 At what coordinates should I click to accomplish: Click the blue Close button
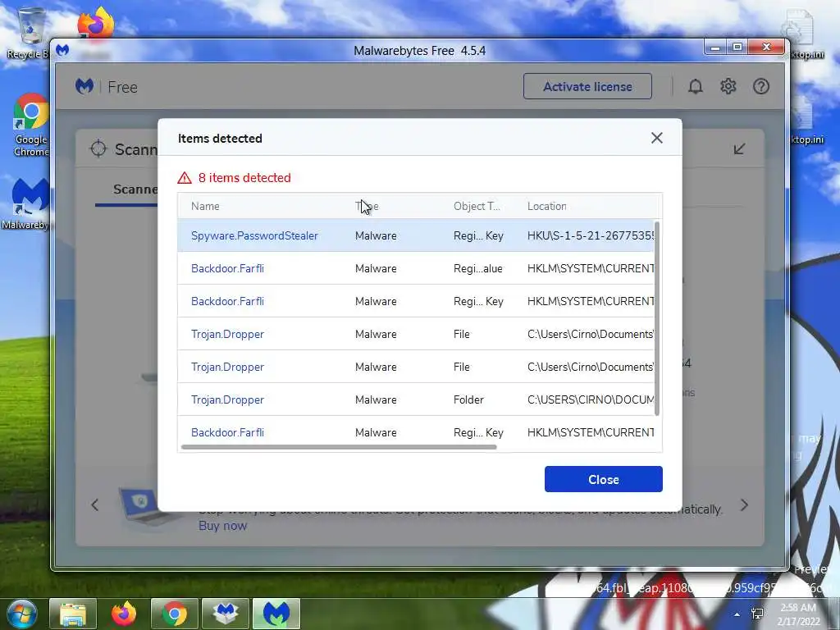click(603, 479)
